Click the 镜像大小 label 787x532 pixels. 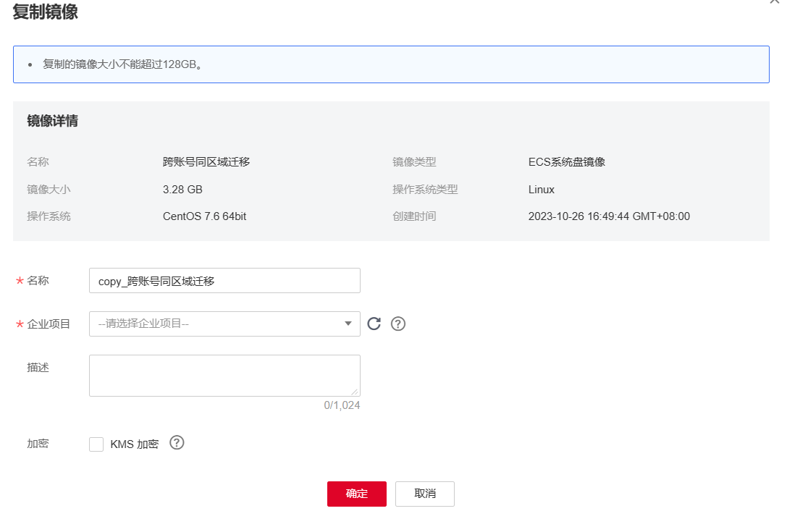point(49,190)
